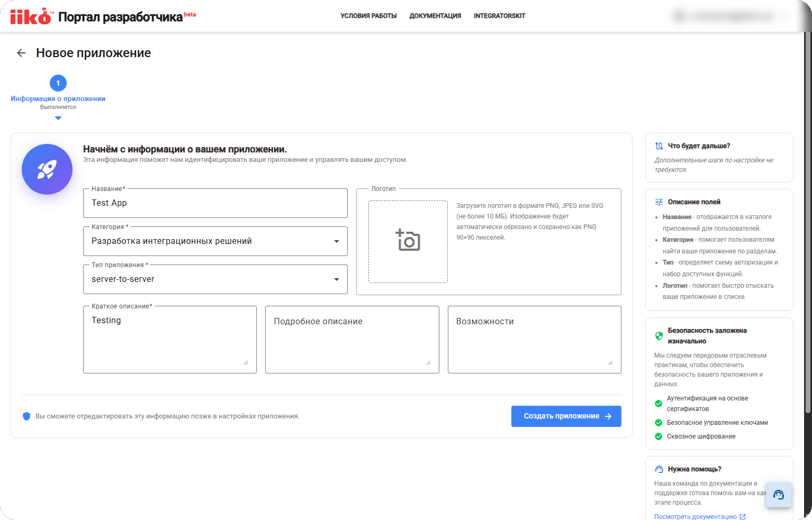The width and height of the screenshot is (812, 520).
Task: Click checkmark by Сквозное шифрование
Action: (658, 436)
